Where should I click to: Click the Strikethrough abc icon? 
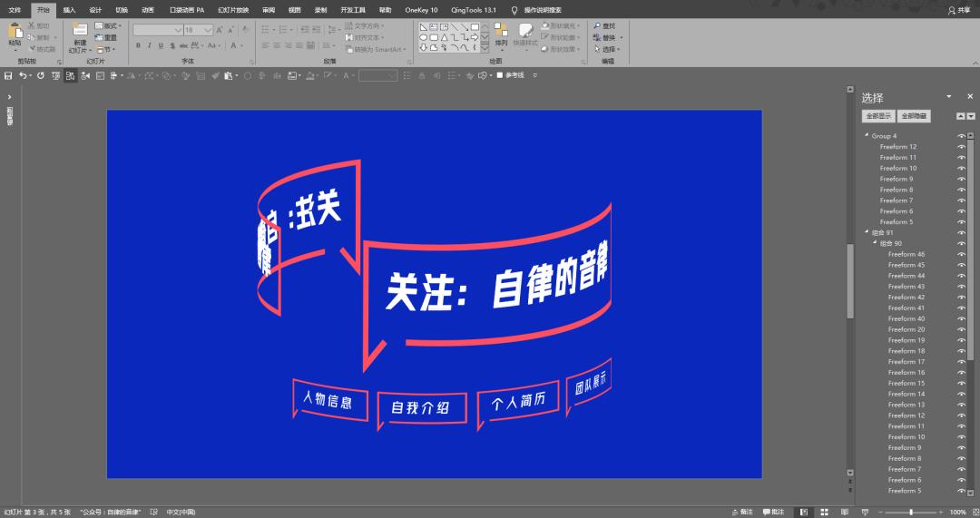(x=183, y=45)
